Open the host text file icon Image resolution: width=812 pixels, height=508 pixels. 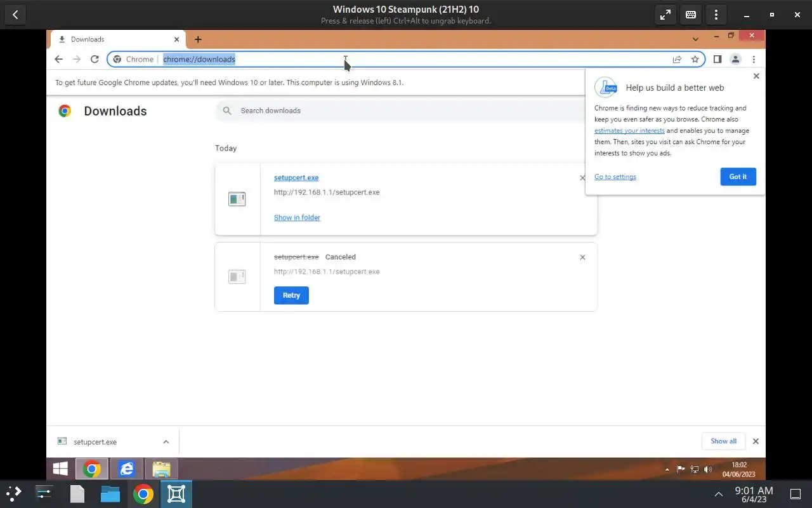pyautogui.click(x=77, y=494)
